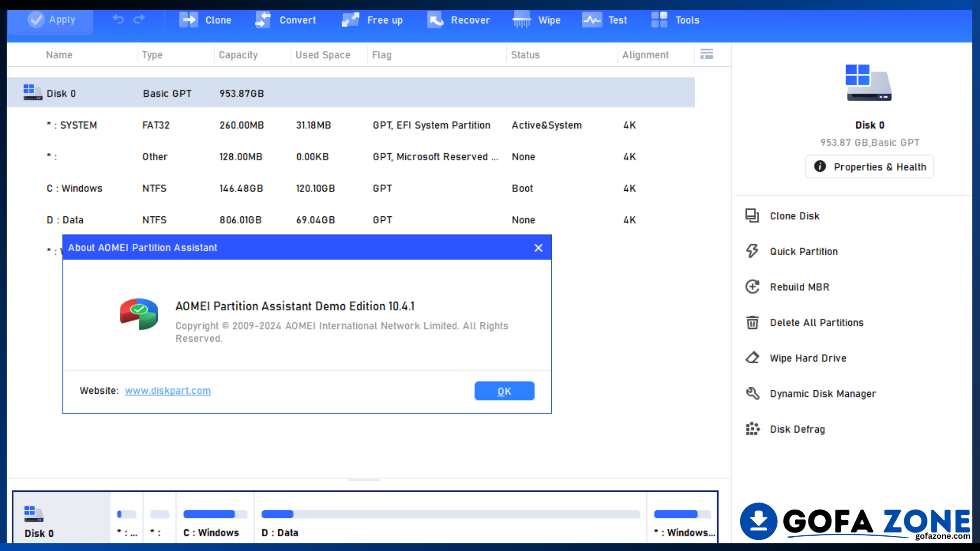Click the GPT, EFI System Partition flag
Image resolution: width=980 pixels, height=551 pixels.
(x=431, y=125)
